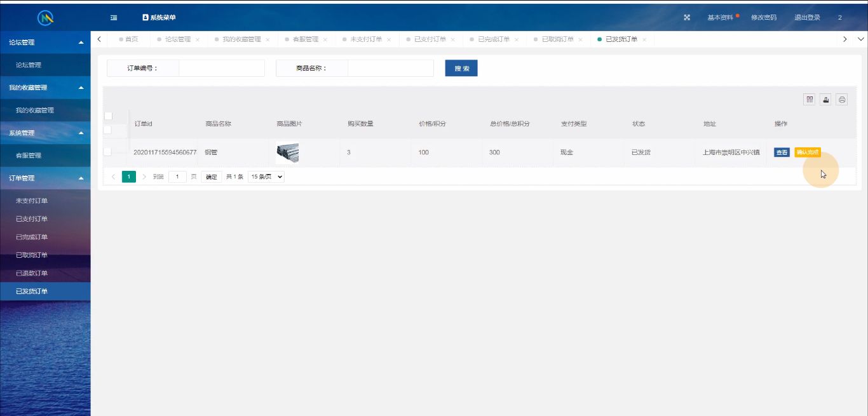Image resolution: width=868 pixels, height=416 pixels.
Task: Focus the jump-to-page number field
Action: [177, 177]
